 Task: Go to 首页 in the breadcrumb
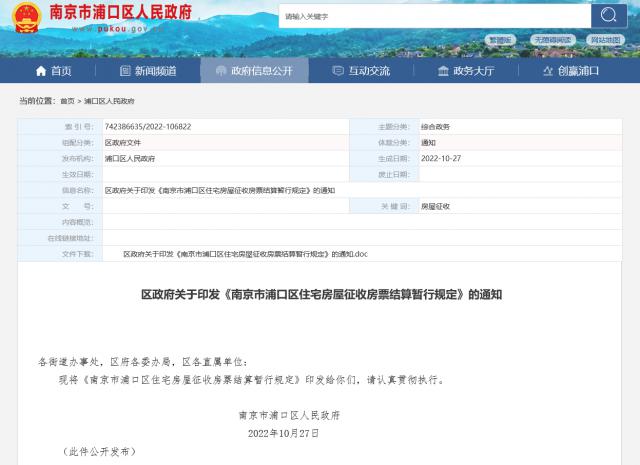tap(67, 101)
